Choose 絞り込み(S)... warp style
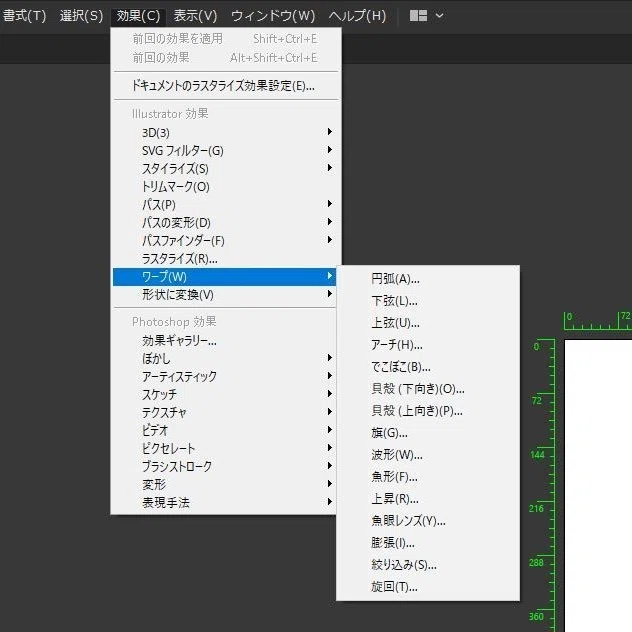This screenshot has height=632, width=632. tap(428, 565)
